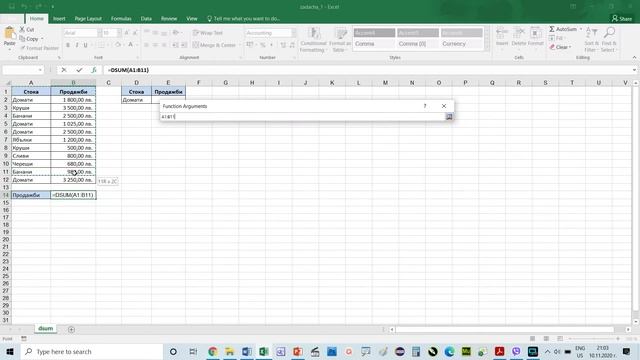Apply the Comma cell style
Screen dimensions: 640x360
(x=374, y=44)
